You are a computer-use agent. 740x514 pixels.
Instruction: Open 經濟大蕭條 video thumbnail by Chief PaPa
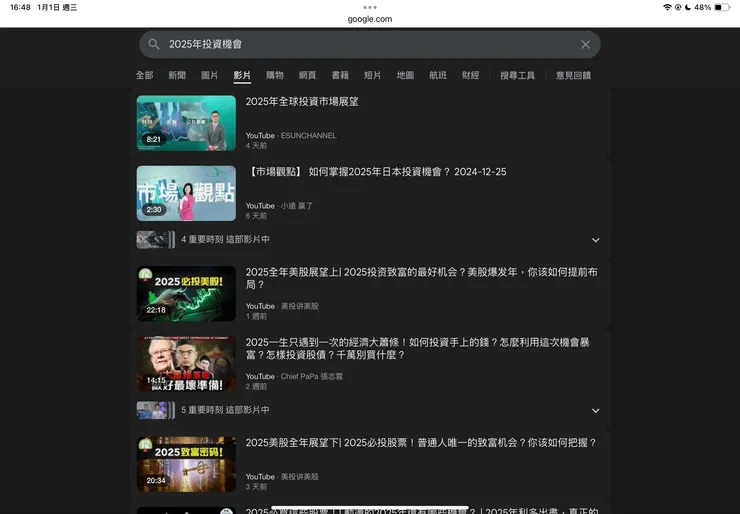click(186, 364)
